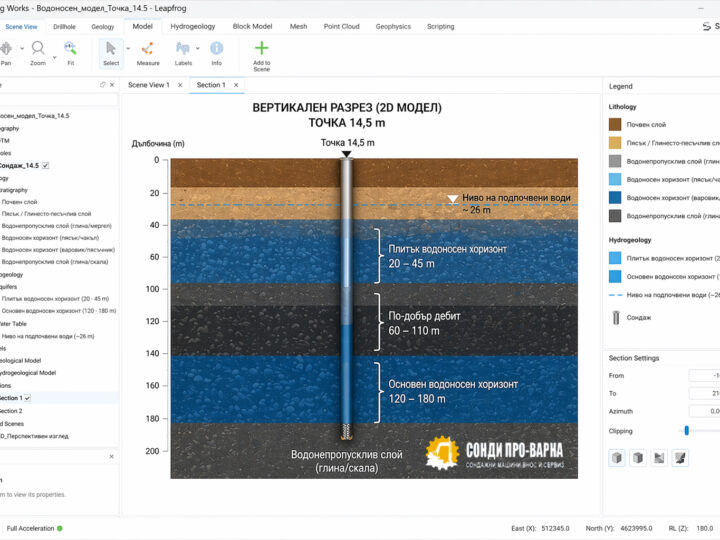
Task: Select Ниво на подпочвени води tree item
Action: coord(48,336)
